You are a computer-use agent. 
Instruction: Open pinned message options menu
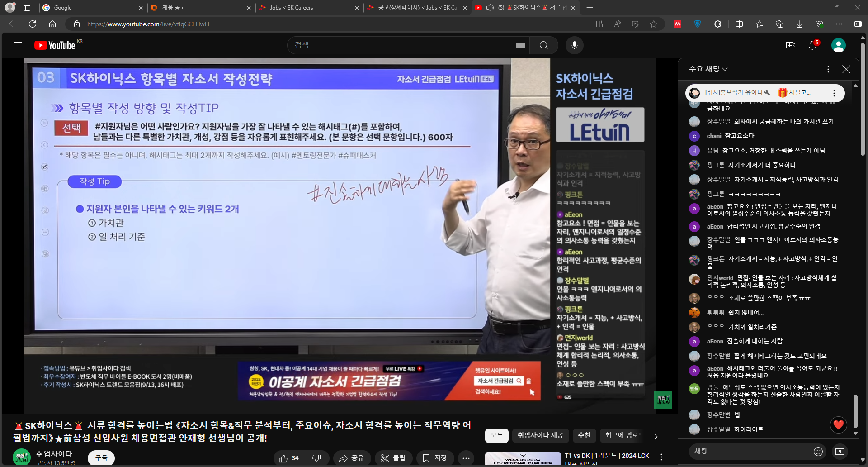coord(834,93)
